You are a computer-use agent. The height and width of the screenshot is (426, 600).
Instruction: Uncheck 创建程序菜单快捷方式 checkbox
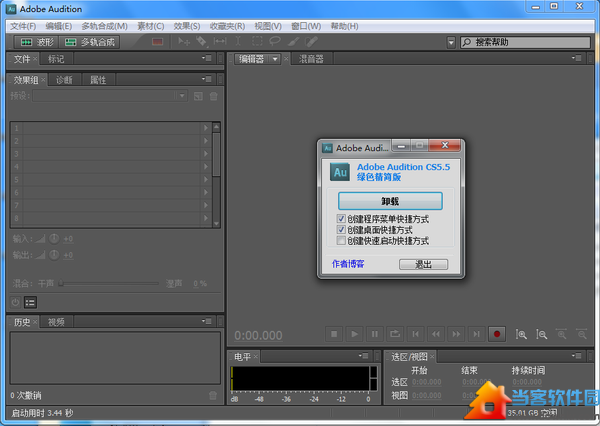342,218
